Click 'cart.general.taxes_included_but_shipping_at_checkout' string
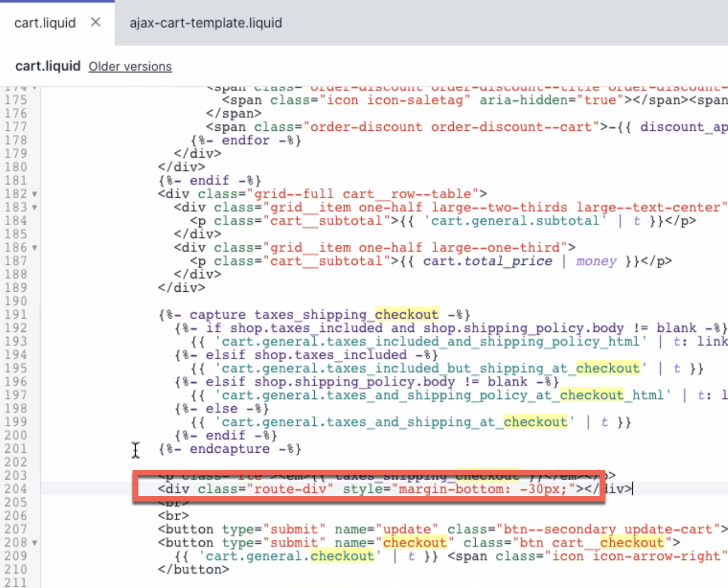Screen dimensions: 728x588 pyautogui.click(x=431, y=368)
